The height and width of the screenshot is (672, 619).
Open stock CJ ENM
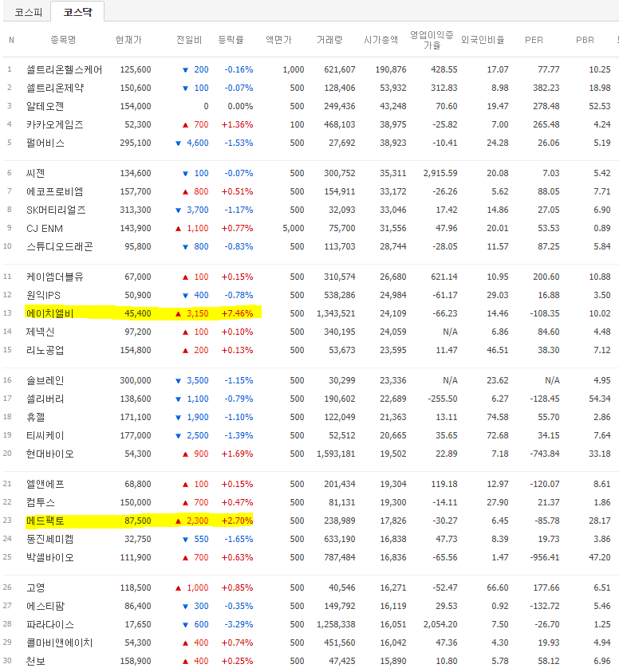point(45,229)
